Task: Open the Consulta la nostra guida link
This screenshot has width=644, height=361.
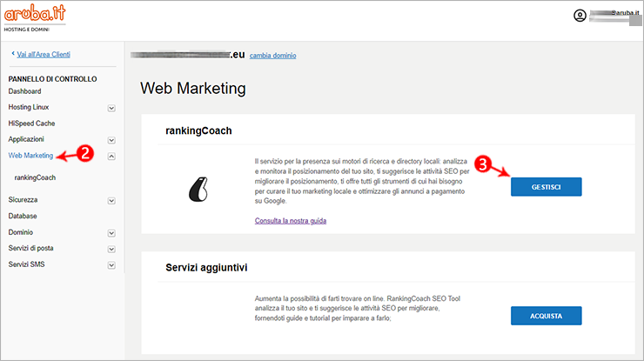Action: tap(291, 221)
